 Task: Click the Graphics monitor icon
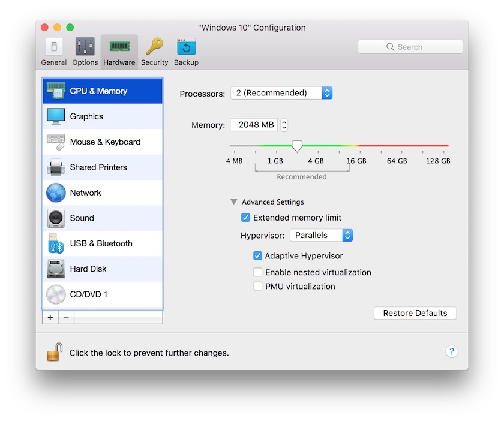point(56,116)
